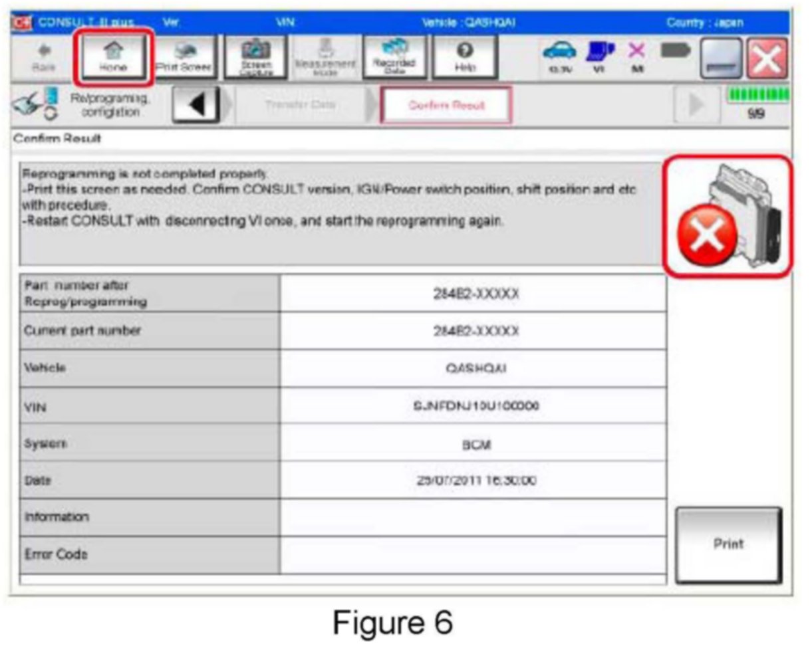This screenshot has width=812, height=660.
Task: Click the greyed right arrow button
Action: [696, 105]
